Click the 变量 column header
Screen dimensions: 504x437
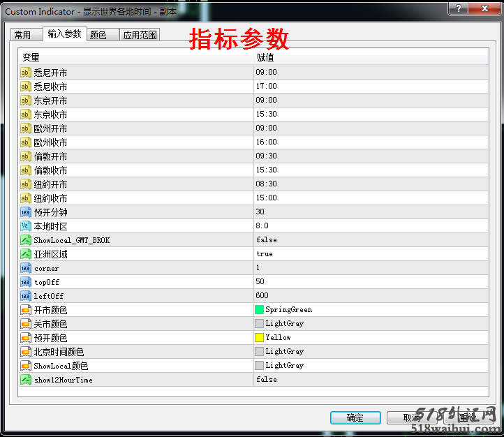136,57
